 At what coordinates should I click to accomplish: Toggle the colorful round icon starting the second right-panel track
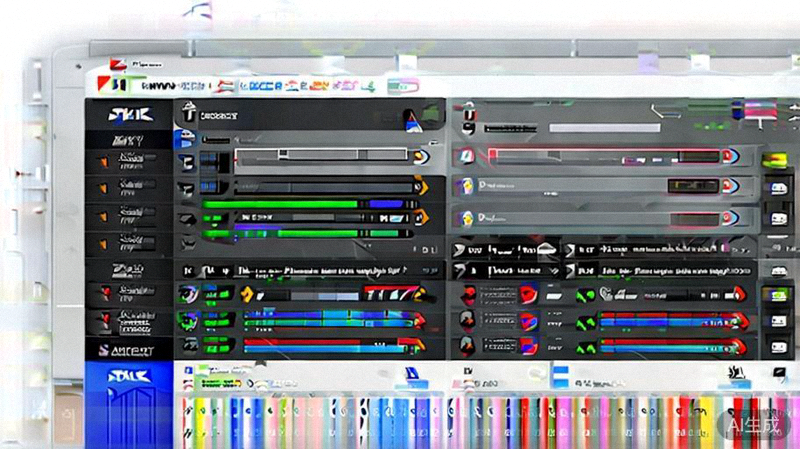463,186
